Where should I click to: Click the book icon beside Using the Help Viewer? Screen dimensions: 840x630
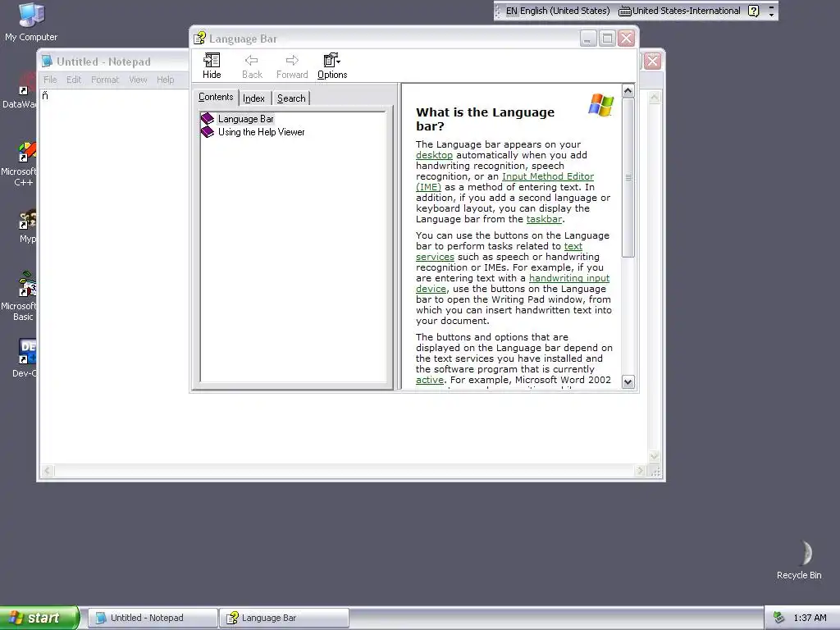coord(208,132)
